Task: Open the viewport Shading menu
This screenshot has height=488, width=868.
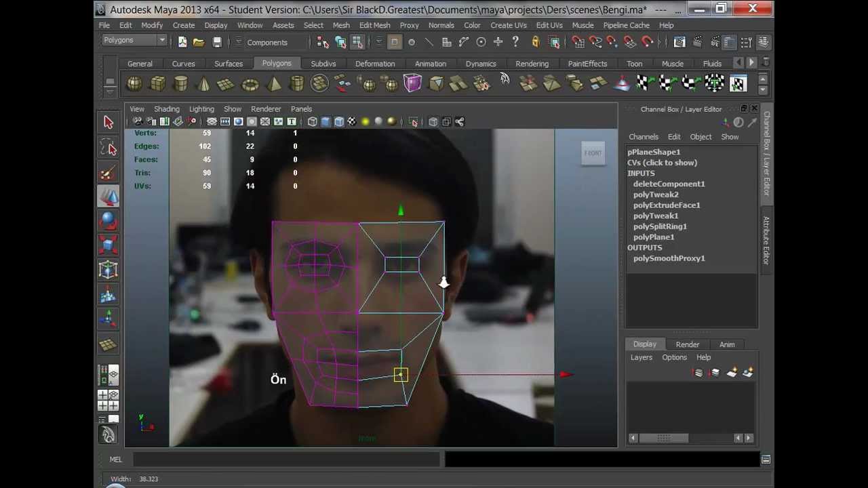Action: [166, 109]
